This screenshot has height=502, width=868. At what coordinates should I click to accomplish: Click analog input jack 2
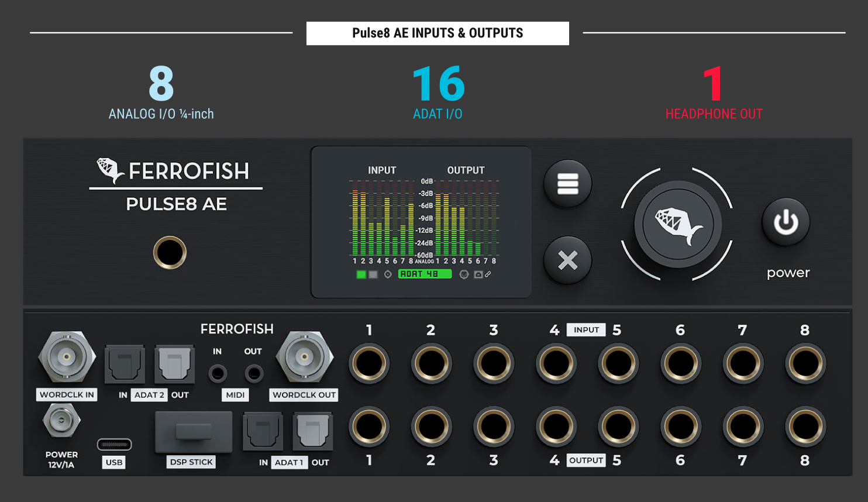431,363
